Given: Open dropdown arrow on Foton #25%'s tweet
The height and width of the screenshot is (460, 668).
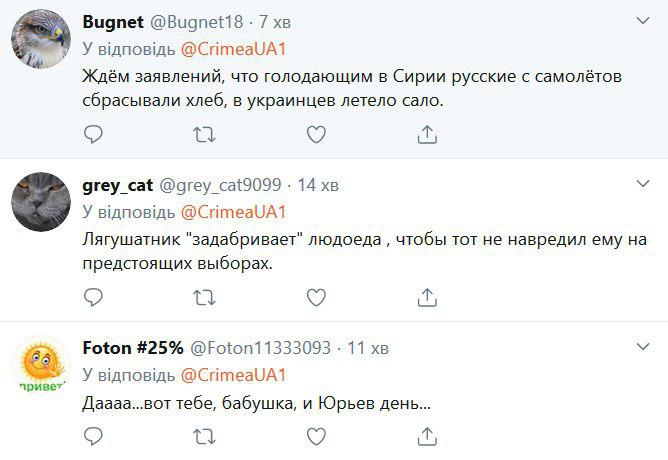Looking at the screenshot, I should click(x=645, y=347).
